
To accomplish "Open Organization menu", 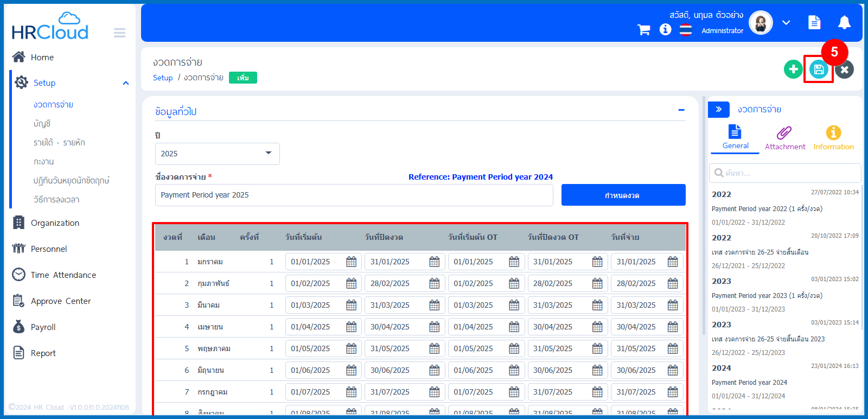I will coord(46,223).
